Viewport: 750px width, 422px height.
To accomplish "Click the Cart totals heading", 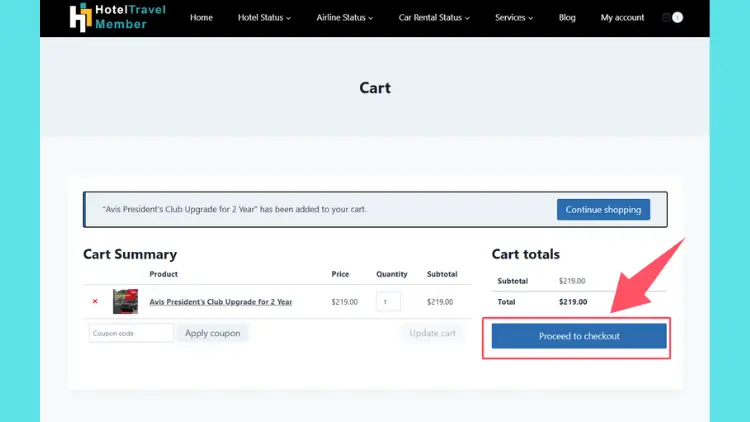I will point(526,254).
